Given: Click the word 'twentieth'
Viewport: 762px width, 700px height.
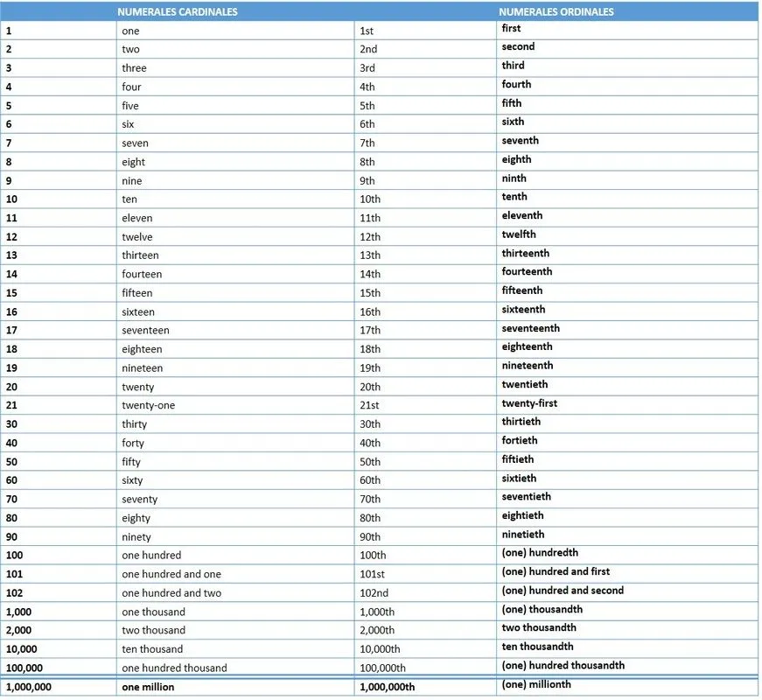Looking at the screenshot, I should 525,384.
